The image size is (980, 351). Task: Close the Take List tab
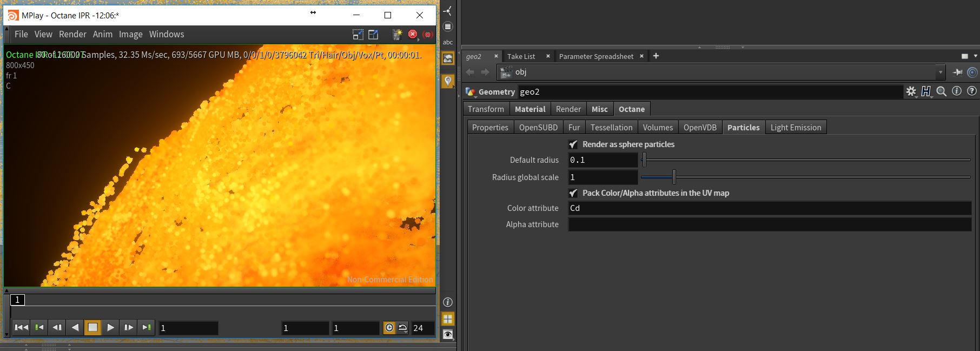point(548,56)
